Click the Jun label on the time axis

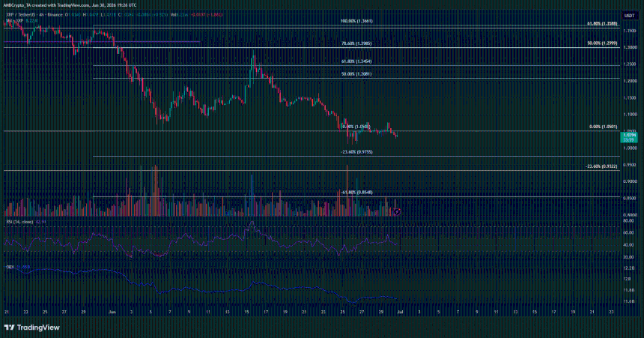click(112, 312)
